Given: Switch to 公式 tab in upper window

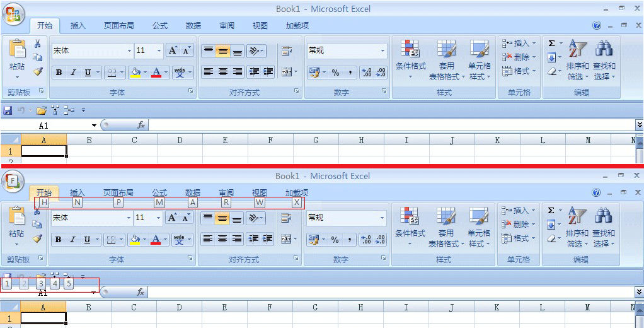Looking at the screenshot, I should tap(160, 25).
